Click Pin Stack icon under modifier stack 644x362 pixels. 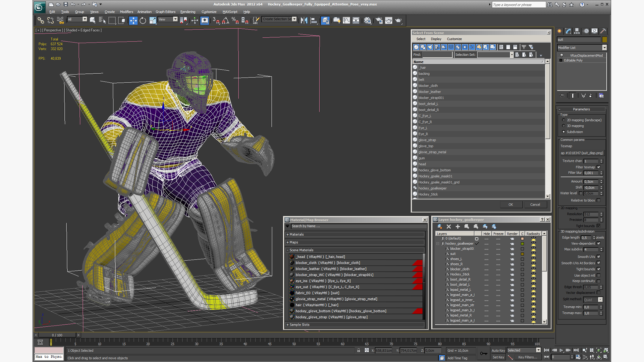[562, 96]
